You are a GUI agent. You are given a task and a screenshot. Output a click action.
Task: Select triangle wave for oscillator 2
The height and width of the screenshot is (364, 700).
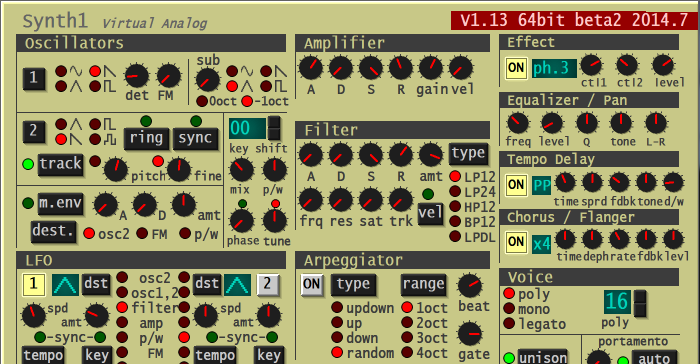tap(61, 124)
